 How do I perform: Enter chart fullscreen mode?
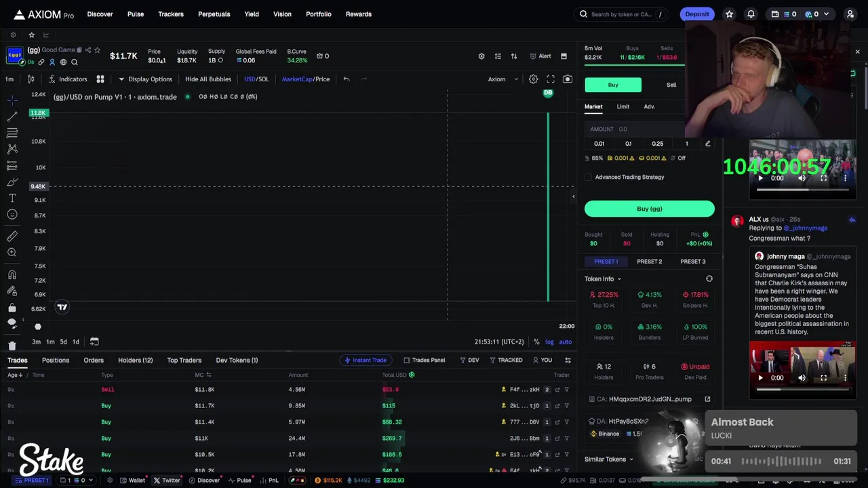pyautogui.click(x=551, y=79)
